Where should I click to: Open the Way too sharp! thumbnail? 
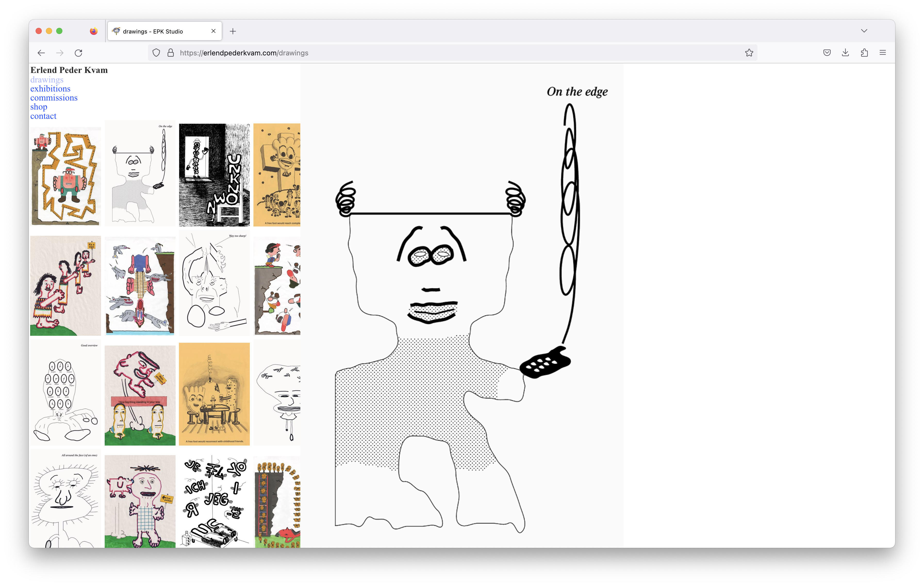[214, 283]
